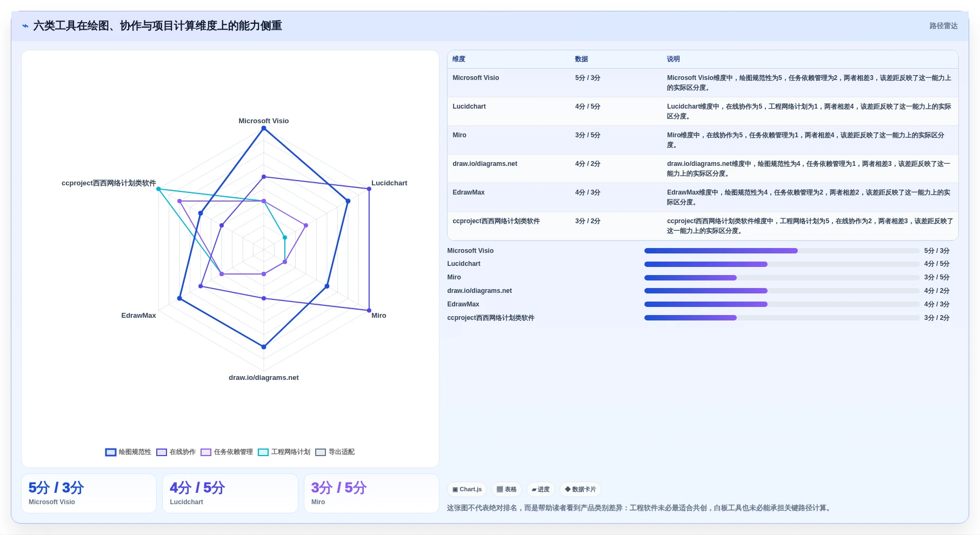Click Microsoft Visio progress bar
The width and height of the screenshot is (980, 535).
click(x=782, y=251)
